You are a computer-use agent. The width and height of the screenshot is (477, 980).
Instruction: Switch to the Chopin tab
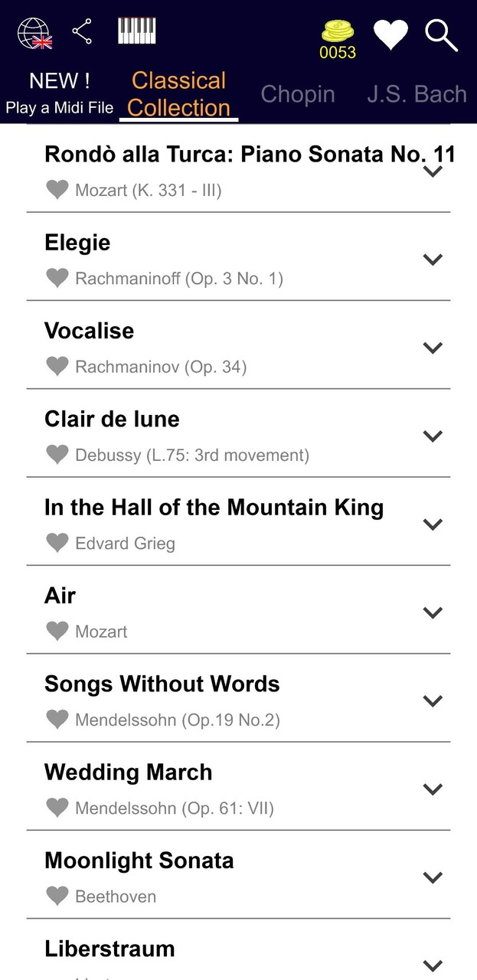(298, 93)
